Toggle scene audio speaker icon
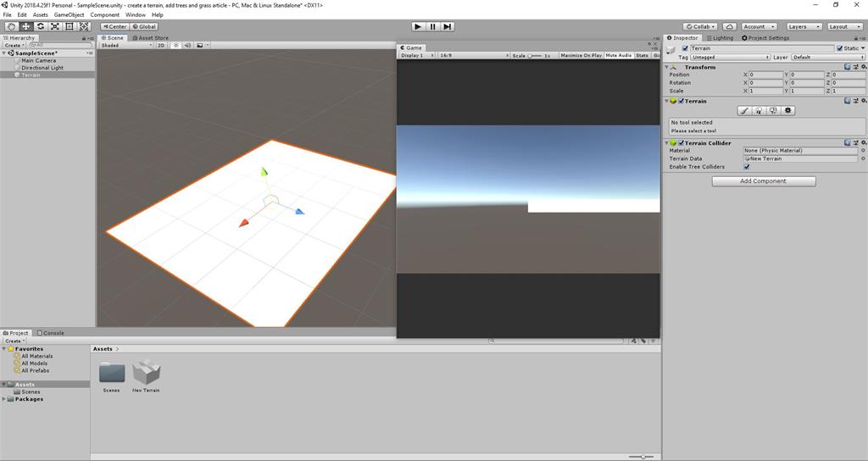The width and height of the screenshot is (868, 461). (x=187, y=46)
